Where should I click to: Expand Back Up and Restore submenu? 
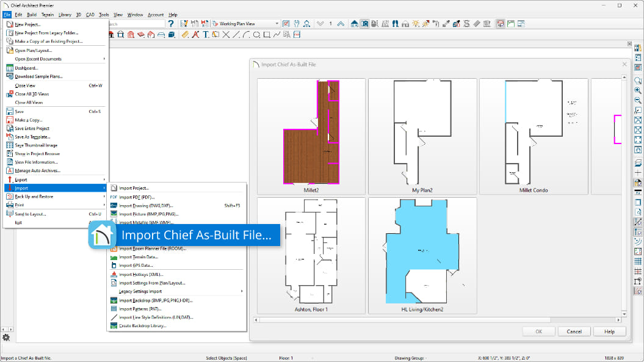(x=56, y=197)
